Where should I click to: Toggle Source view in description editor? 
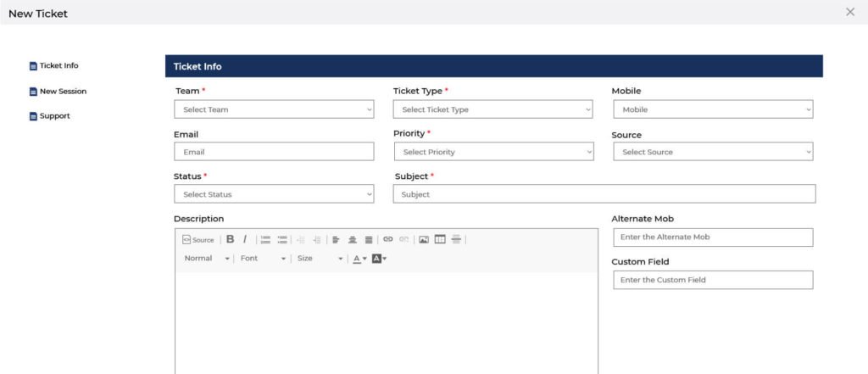(x=198, y=240)
